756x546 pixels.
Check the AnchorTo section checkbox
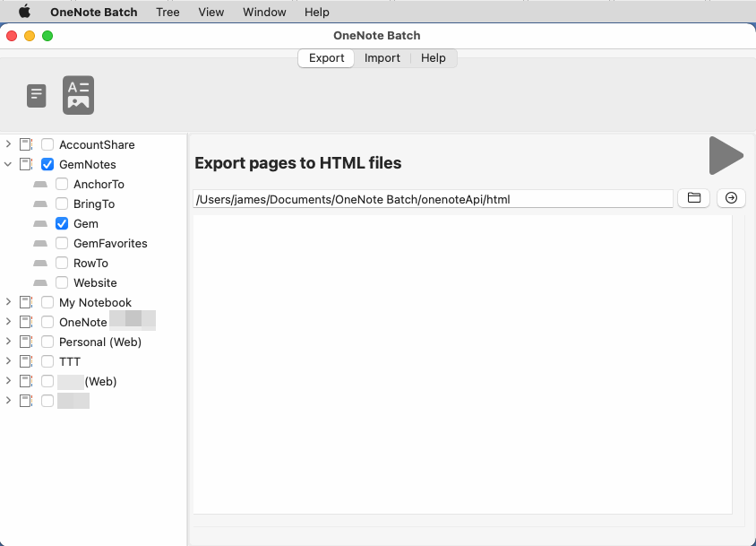coord(62,184)
